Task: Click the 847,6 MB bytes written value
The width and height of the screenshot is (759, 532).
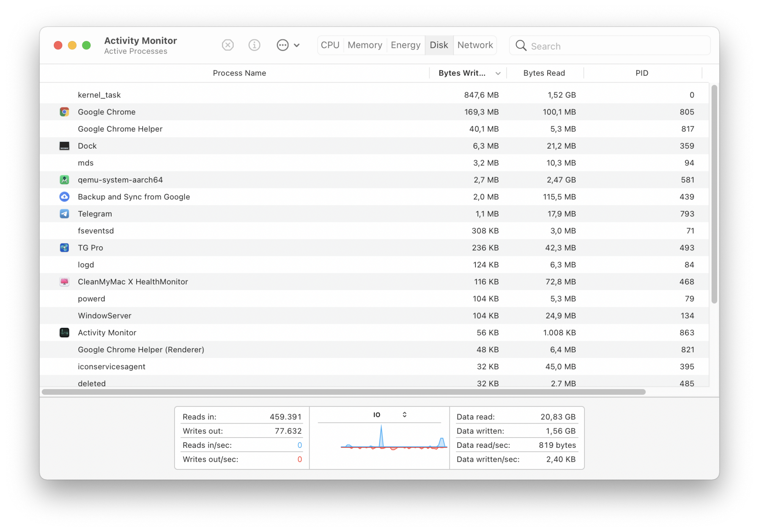Action: (x=481, y=95)
